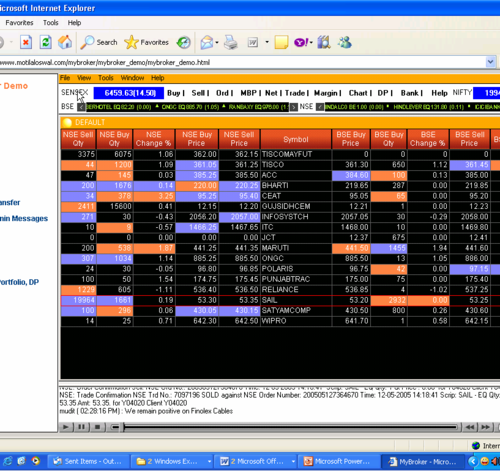The height and width of the screenshot is (471, 500).
Task: Open the IE Search button
Action: pyautogui.click(x=99, y=43)
